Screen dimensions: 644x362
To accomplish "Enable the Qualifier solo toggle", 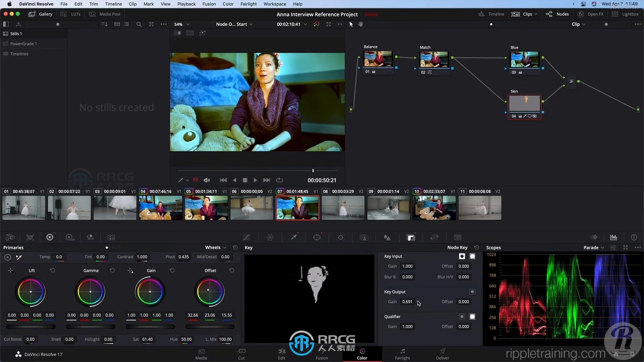I will coord(462,316).
